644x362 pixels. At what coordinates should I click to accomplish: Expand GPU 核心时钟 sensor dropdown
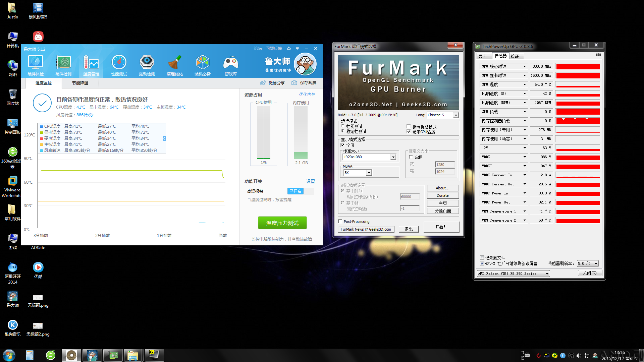coord(525,66)
